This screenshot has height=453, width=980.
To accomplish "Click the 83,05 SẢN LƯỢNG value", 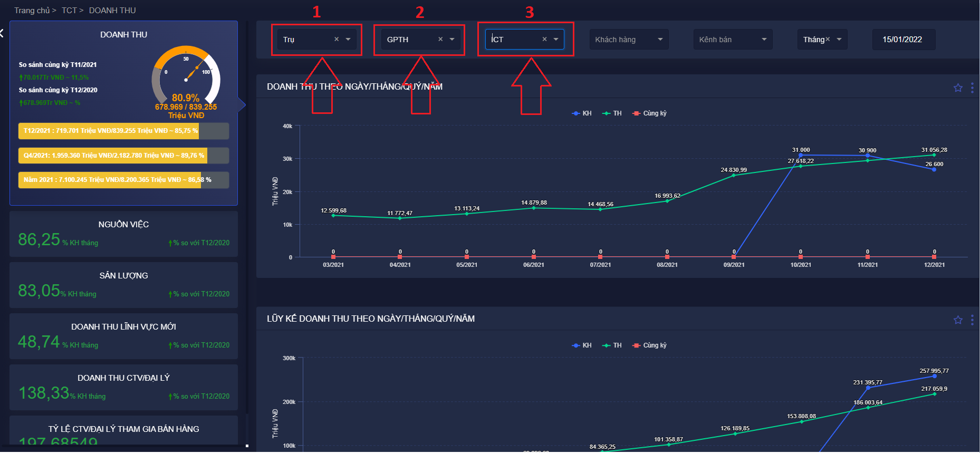I will tap(39, 291).
